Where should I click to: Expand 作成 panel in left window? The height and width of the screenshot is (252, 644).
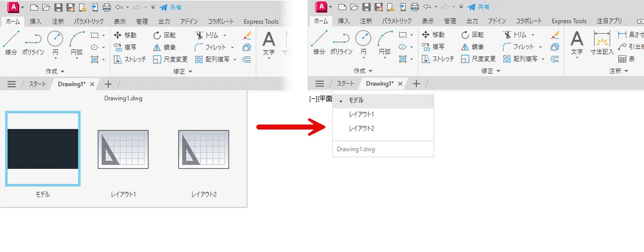coord(55,71)
